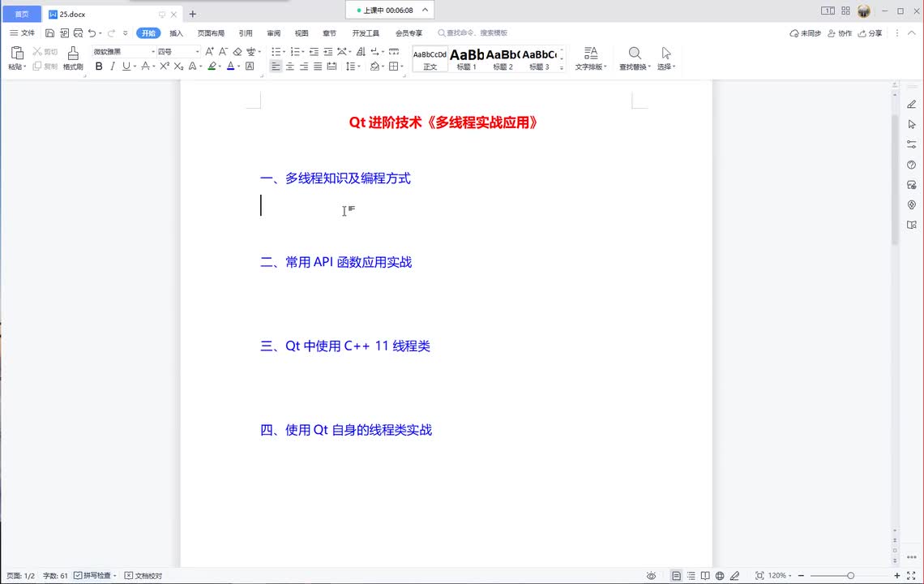Open the font name dropdown 微软雅黑

point(152,52)
